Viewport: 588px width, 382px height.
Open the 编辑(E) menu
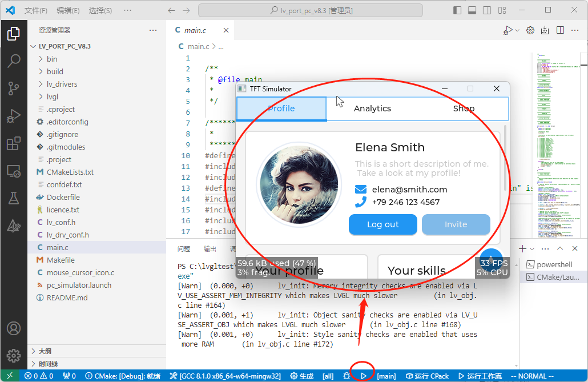68,10
